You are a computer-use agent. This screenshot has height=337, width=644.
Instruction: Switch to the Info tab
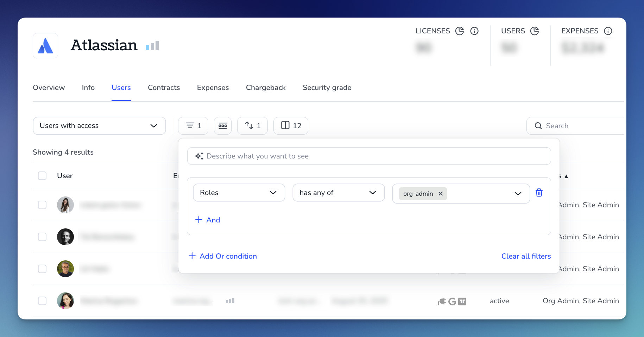click(88, 88)
